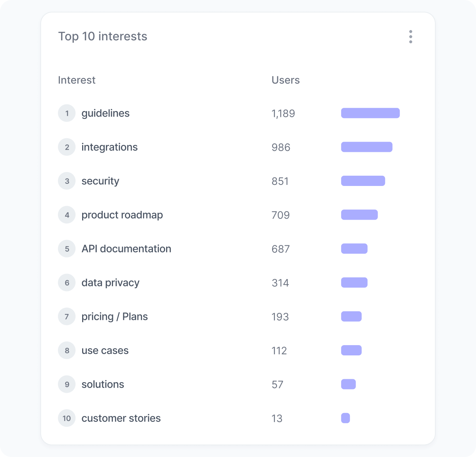Image resolution: width=476 pixels, height=457 pixels.
Task: Click the rank 7 badge beside pricing / Plans
Action: tap(67, 316)
